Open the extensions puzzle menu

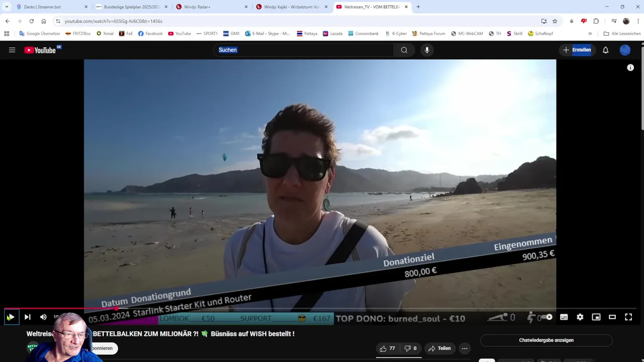point(596,21)
